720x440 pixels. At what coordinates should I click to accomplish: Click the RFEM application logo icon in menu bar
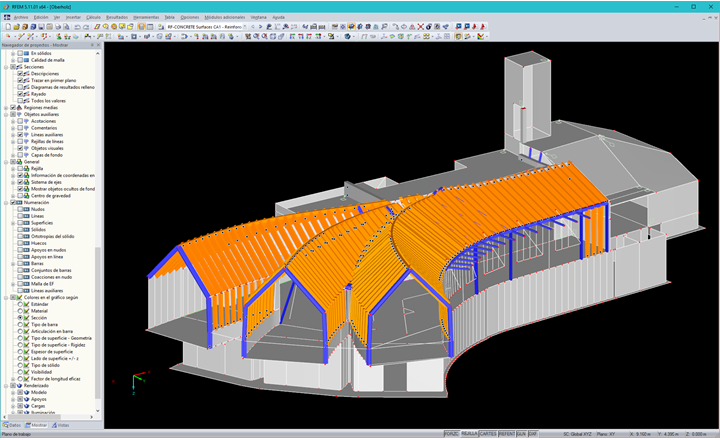pyautogui.click(x=7, y=17)
